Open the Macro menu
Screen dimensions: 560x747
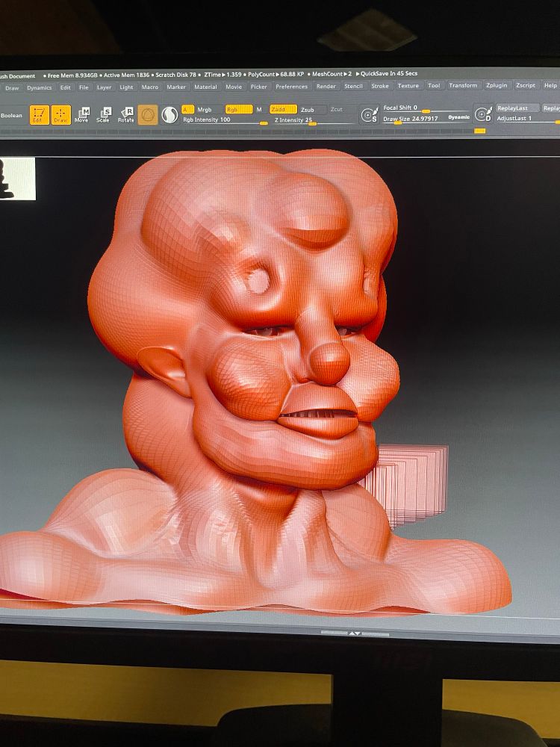click(150, 87)
